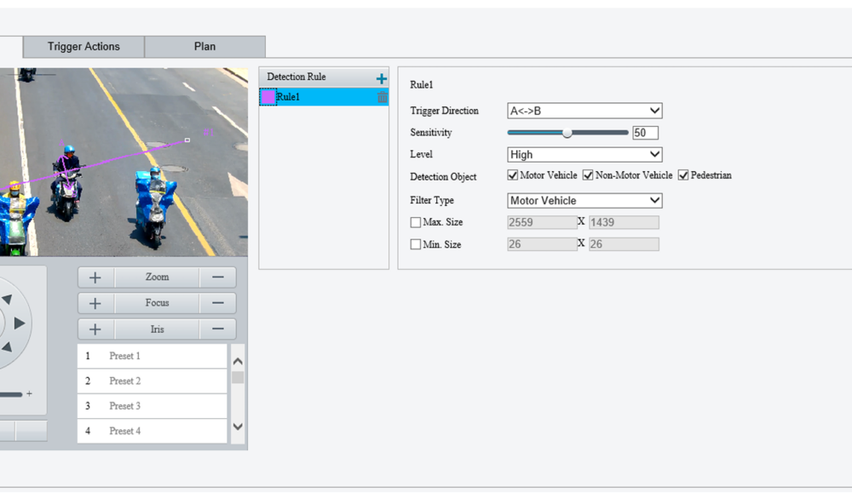This screenshot has height=504, width=852.
Task: Toggle Motor Vehicle detection checkbox
Action: point(512,175)
